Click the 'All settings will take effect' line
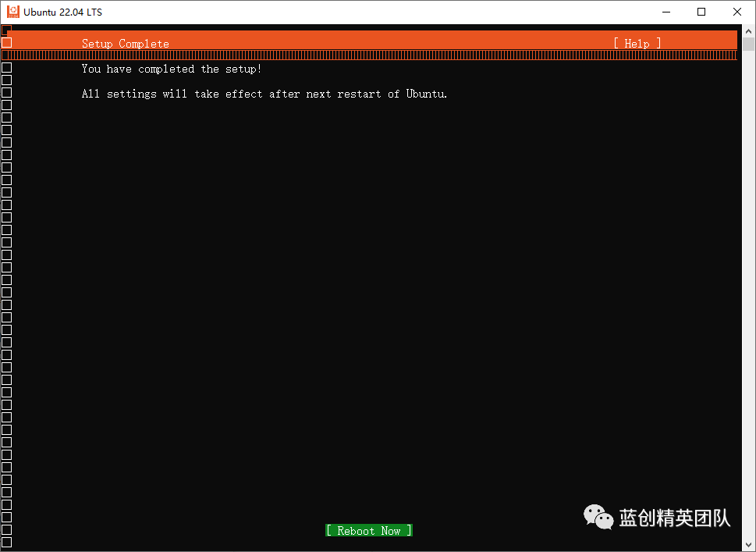Image resolution: width=756 pixels, height=552 pixels. click(264, 94)
